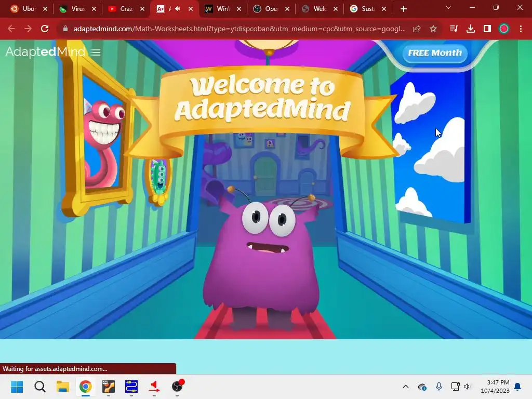Click the orange and black app taskbar icon
This screenshot has height=399, width=532.
click(x=109, y=387)
